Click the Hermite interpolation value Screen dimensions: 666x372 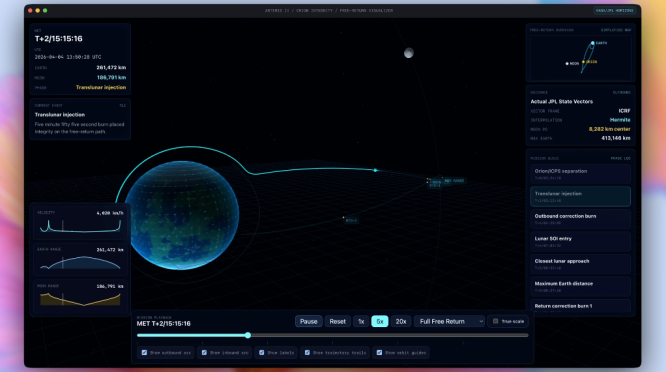[620, 120]
